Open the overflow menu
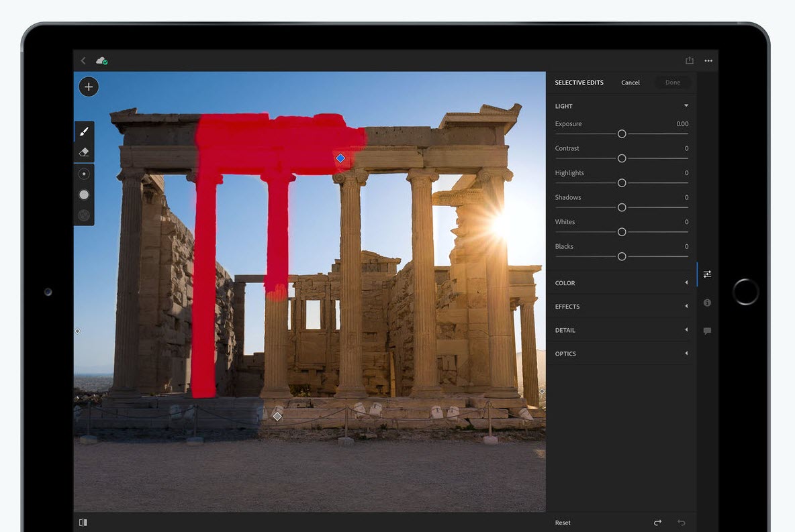795x532 pixels. coord(708,60)
